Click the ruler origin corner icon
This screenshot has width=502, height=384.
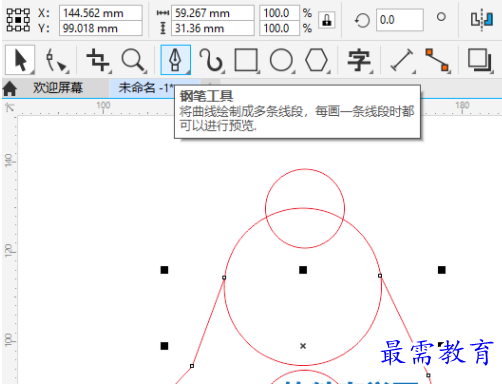click(10, 107)
